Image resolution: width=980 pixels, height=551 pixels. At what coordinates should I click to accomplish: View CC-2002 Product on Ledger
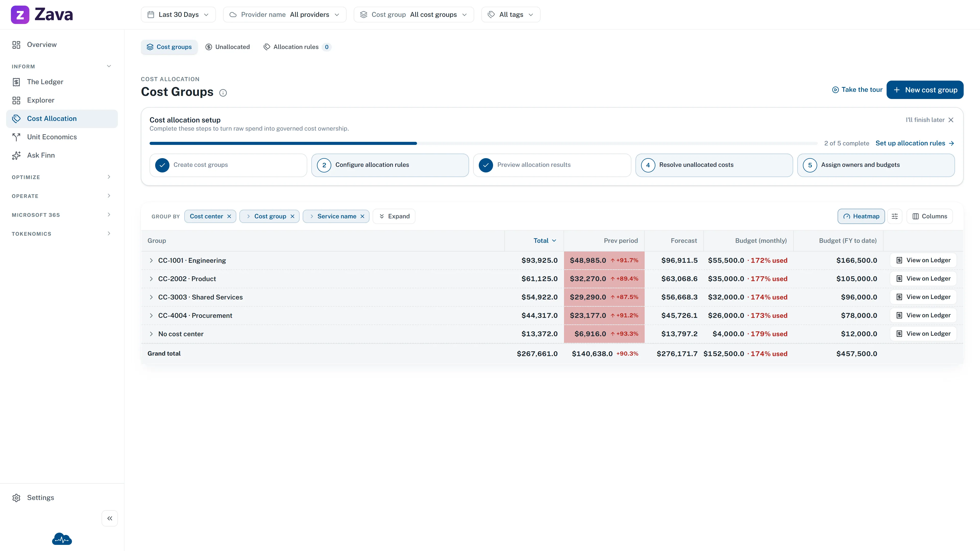(x=923, y=279)
